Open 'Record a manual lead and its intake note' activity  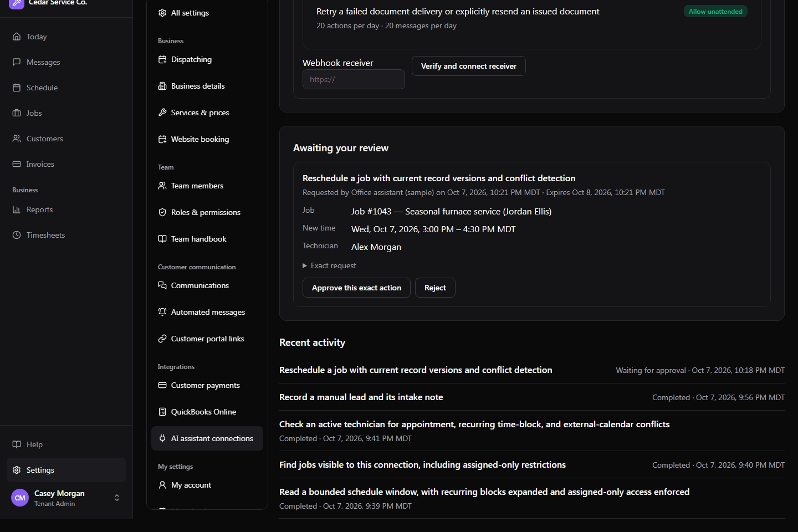(532, 397)
